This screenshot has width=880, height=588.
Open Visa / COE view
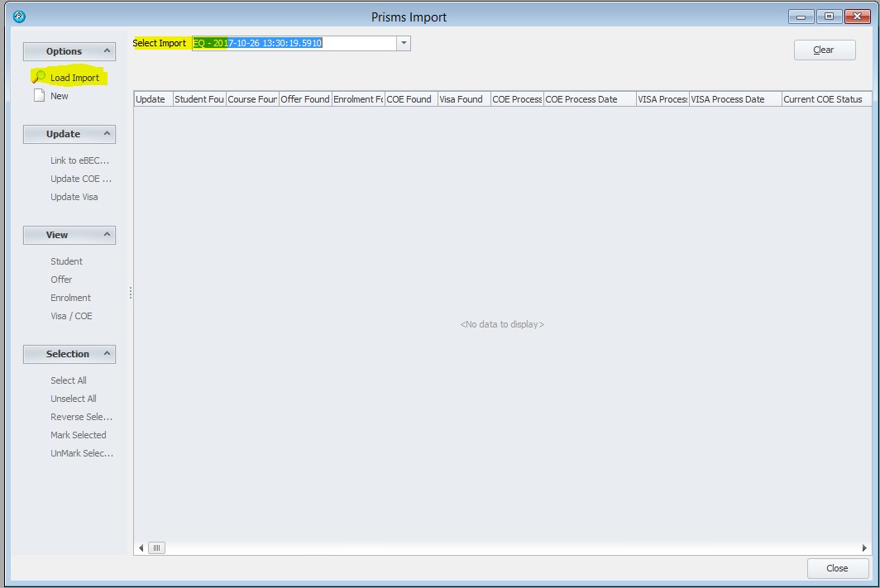click(x=71, y=316)
